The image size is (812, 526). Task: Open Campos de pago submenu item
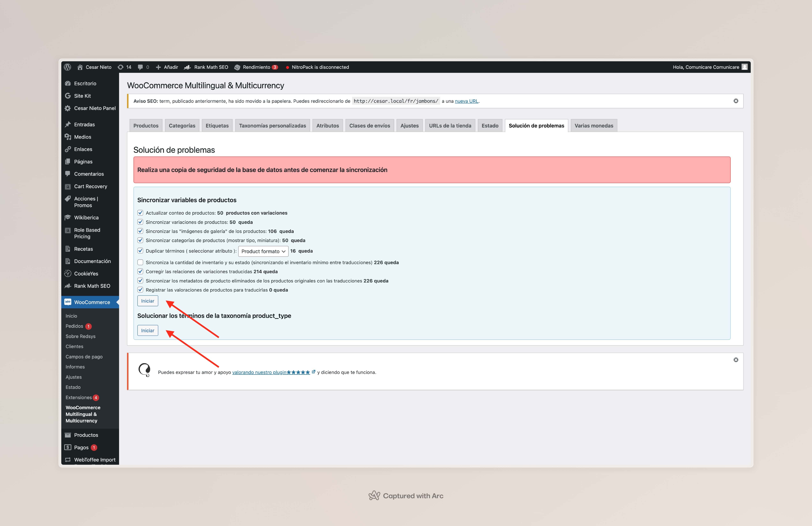(x=84, y=357)
